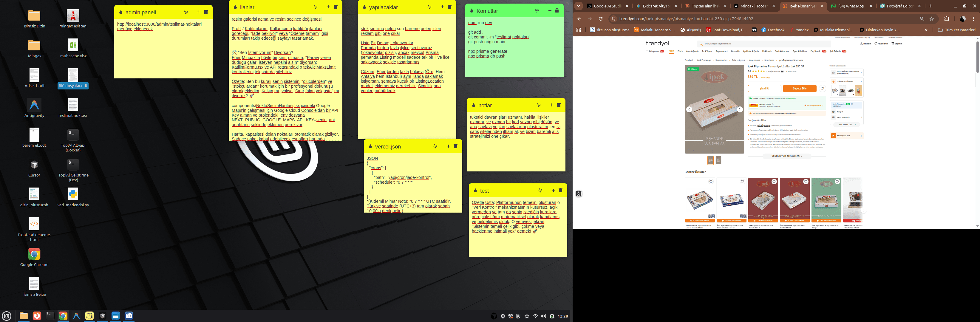This screenshot has width=980, height=322.
Task: Open text formatting on ilanlar note
Action: (315, 7)
